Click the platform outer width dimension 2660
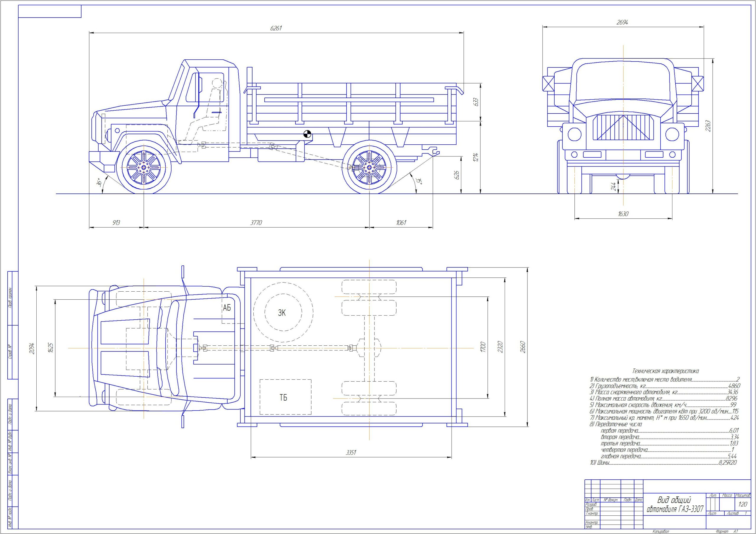The image size is (756, 534). click(523, 347)
